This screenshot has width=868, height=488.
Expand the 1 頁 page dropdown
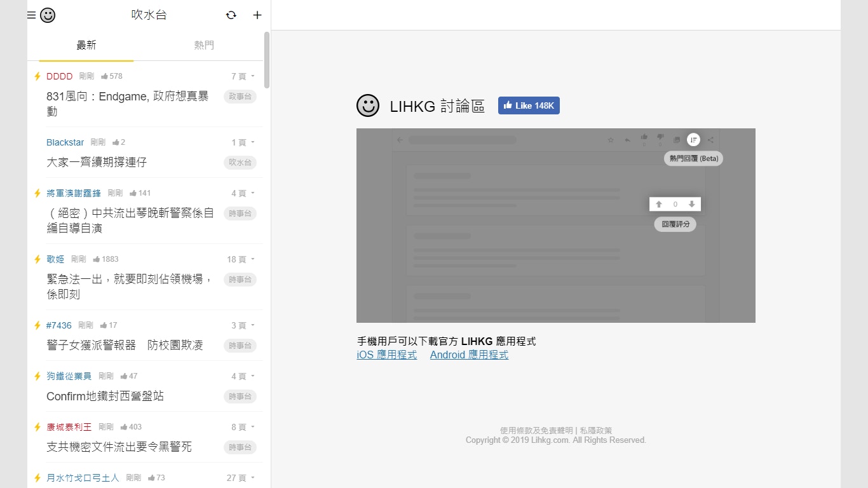[243, 142]
